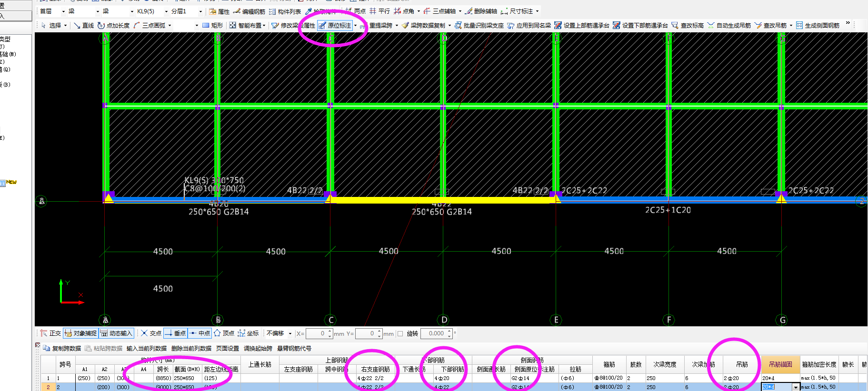Click the X coordinate input field

[319, 333]
